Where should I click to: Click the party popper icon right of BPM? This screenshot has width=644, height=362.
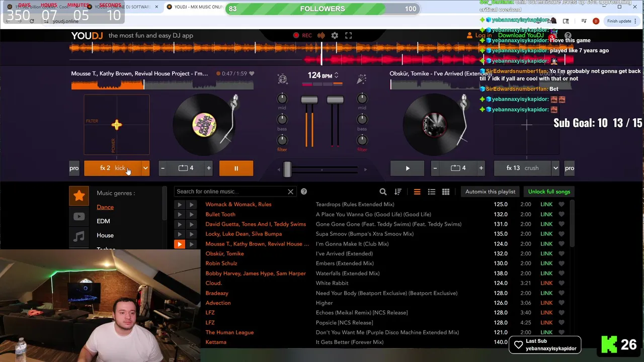pyautogui.click(x=362, y=79)
